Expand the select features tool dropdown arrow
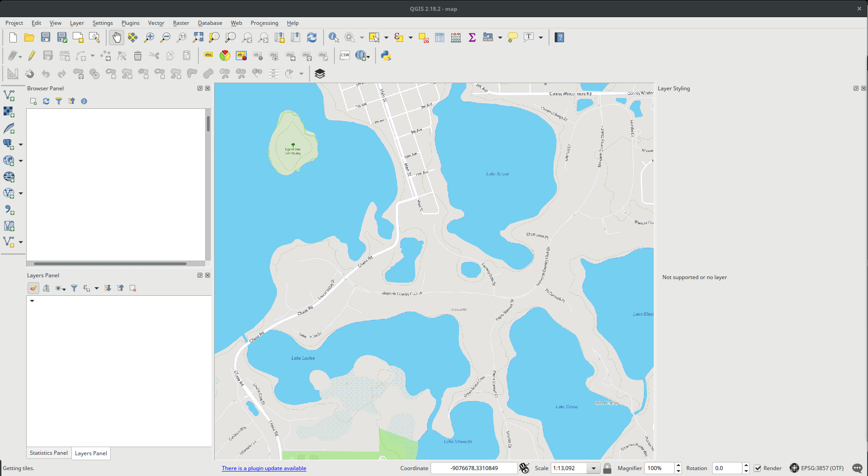The height and width of the screenshot is (476, 868). [386, 37]
